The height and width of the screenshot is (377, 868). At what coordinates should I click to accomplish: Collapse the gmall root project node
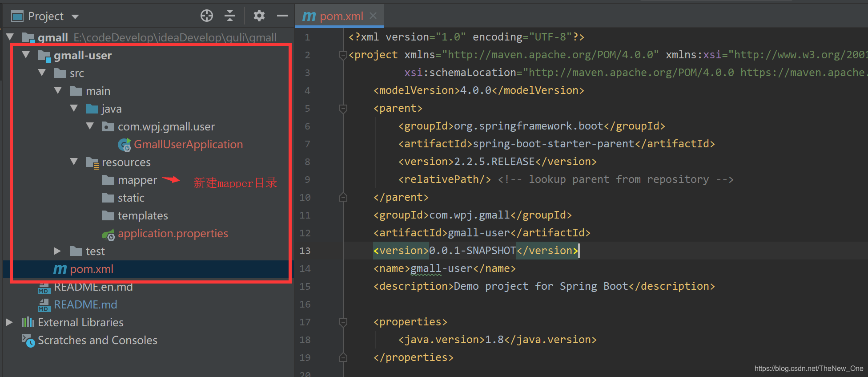[10, 37]
